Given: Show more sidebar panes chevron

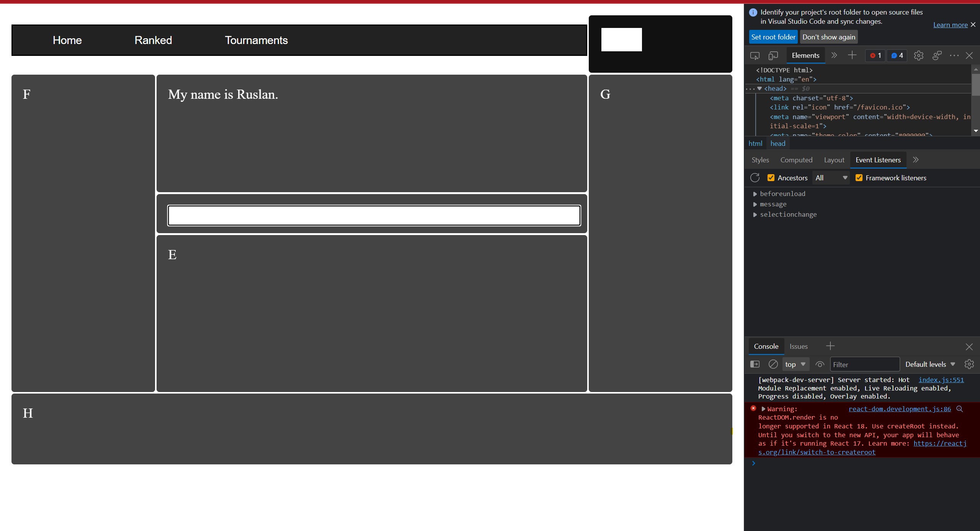Looking at the screenshot, I should click(916, 160).
